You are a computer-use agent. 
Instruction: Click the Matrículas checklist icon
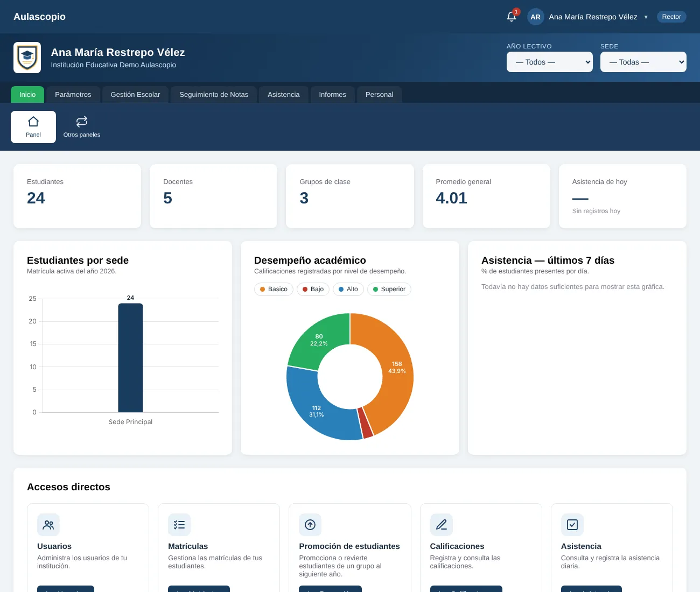pos(179,525)
